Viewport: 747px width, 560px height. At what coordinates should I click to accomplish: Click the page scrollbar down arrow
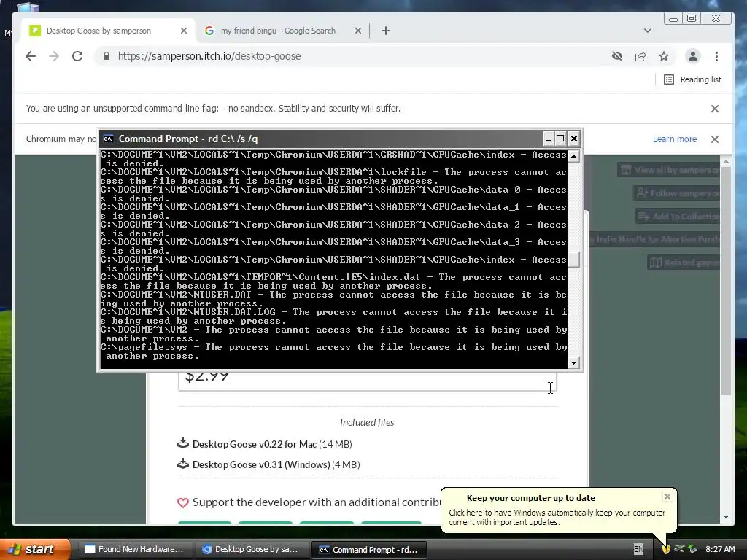pos(726,517)
